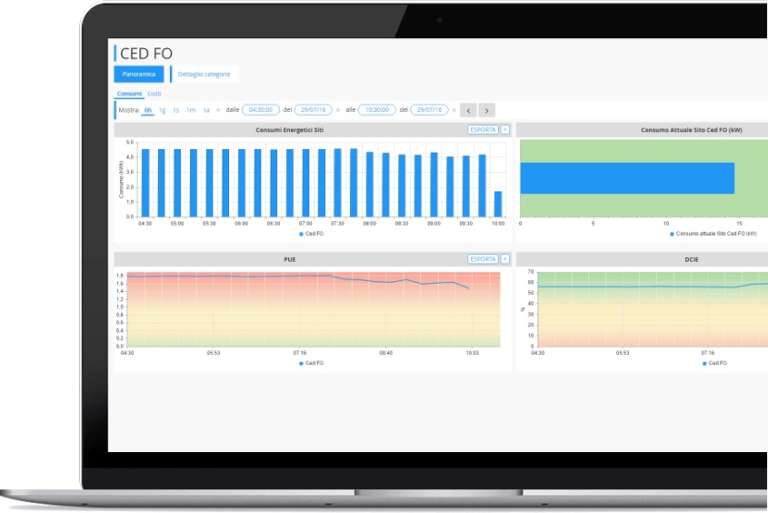Viewport: 768px width, 513px height.
Task: Click the blue current consumption bar
Action: [627, 178]
